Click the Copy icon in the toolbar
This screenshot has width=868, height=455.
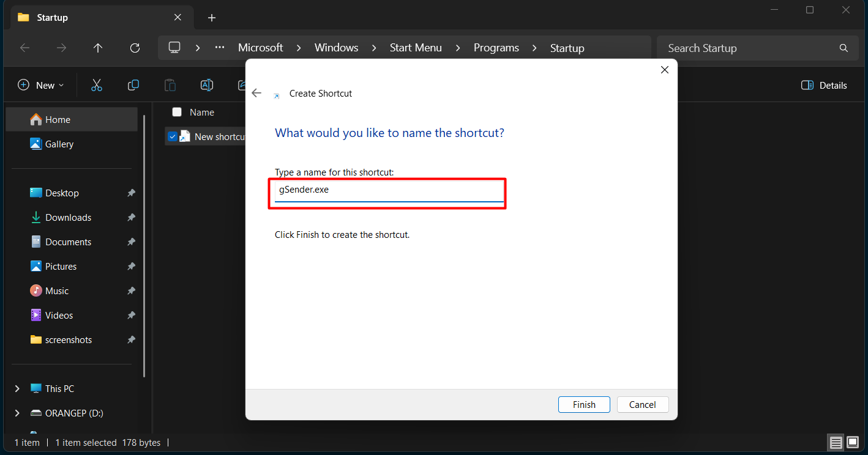coord(133,85)
